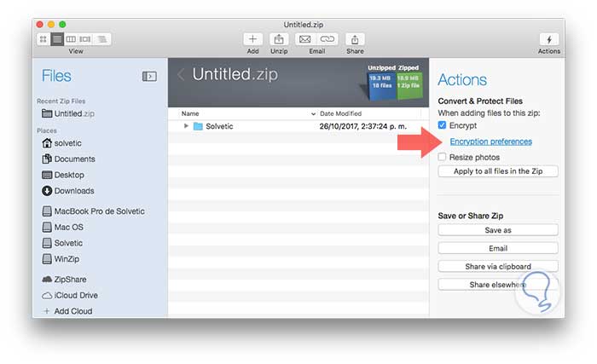Screen dimensions: 597x364
Task: Expand the Solvetic folder triangle
Action: tap(186, 125)
